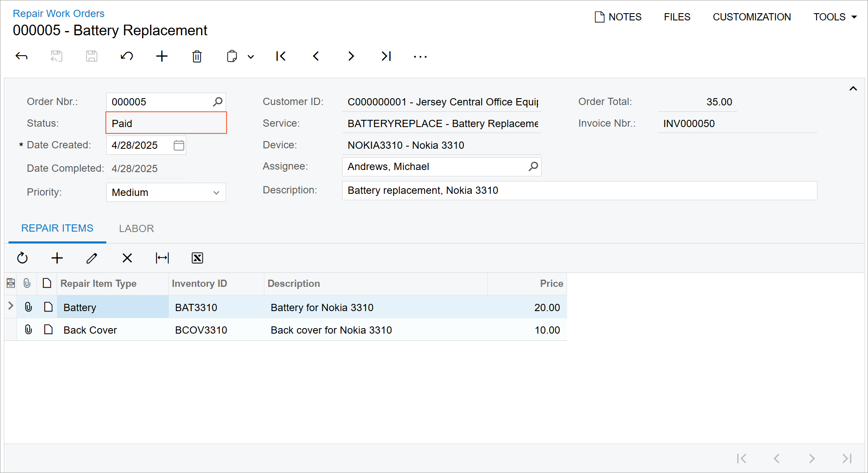This screenshot has width=868, height=473.
Task: Collapse the order summary form section
Action: click(x=853, y=88)
